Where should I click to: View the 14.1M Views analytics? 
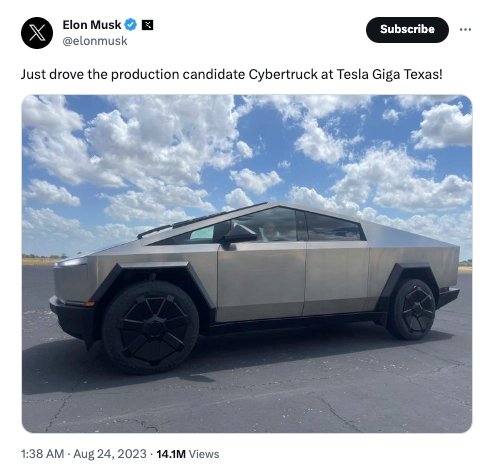point(188,454)
